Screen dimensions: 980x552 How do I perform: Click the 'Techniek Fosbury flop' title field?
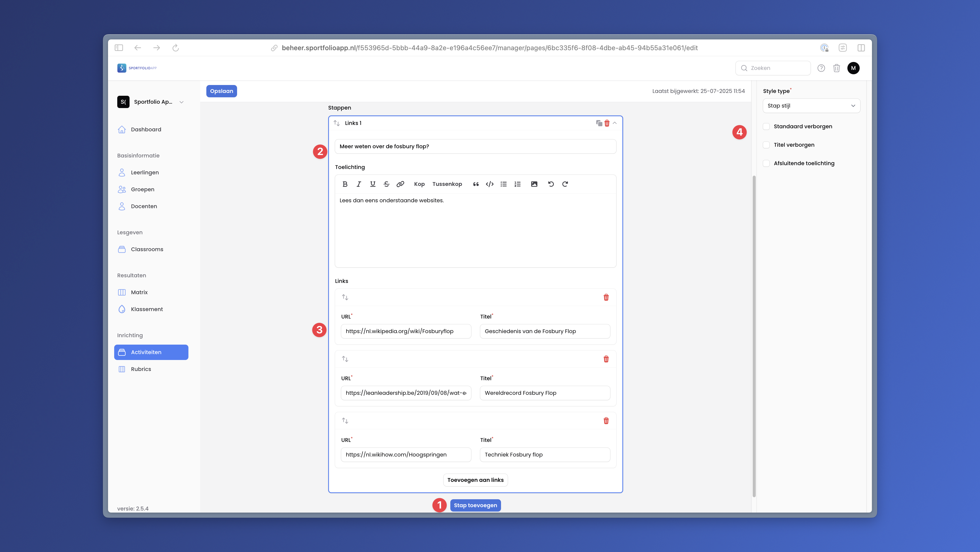[545, 455]
